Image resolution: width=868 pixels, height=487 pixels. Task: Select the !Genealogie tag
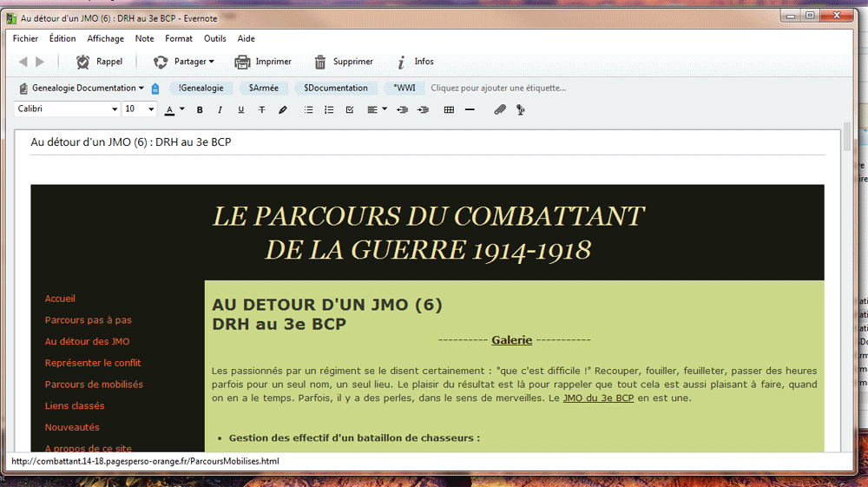pyautogui.click(x=201, y=88)
